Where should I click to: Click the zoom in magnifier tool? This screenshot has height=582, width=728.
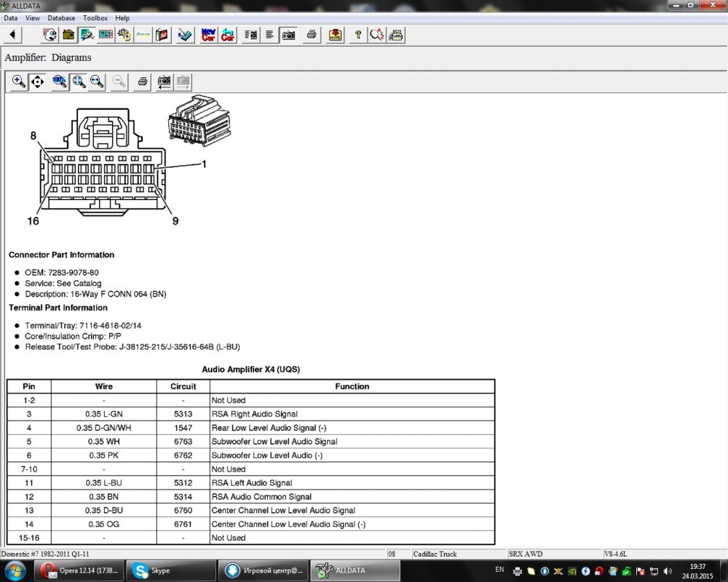[19, 81]
